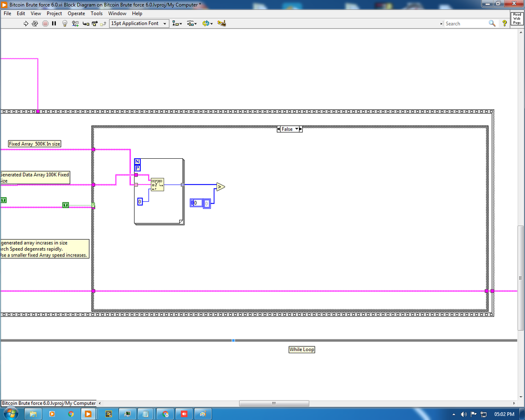Open Google Chrome from taskbar
525x420 pixels.
coord(70,414)
